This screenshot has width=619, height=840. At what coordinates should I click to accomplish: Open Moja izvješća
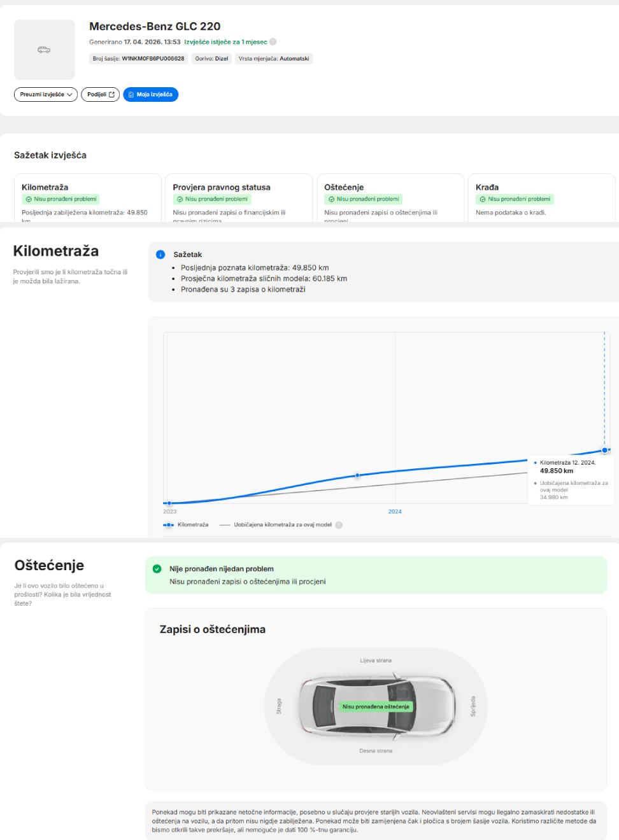150,94
